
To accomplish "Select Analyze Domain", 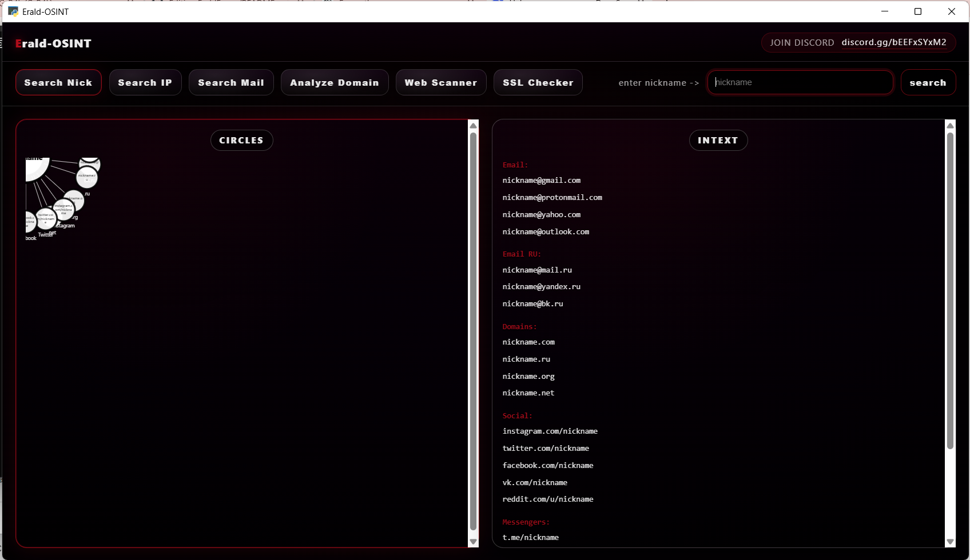I will 335,82.
